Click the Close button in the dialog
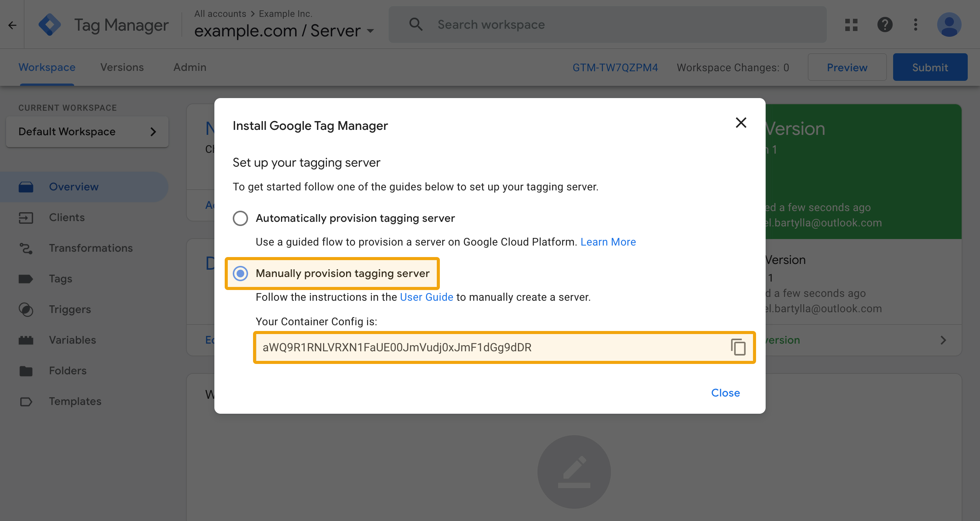This screenshot has width=980, height=521. click(725, 393)
